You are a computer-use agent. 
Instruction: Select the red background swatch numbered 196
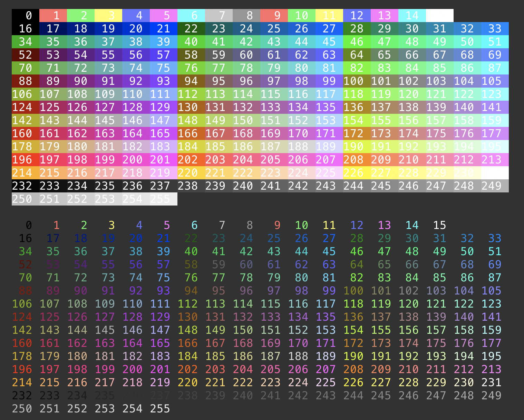click(26, 160)
